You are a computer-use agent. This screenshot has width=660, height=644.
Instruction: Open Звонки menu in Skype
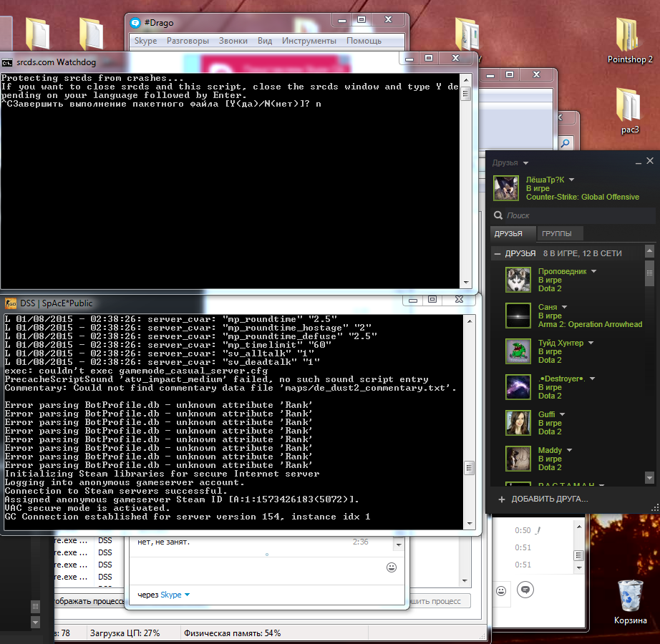coord(233,41)
